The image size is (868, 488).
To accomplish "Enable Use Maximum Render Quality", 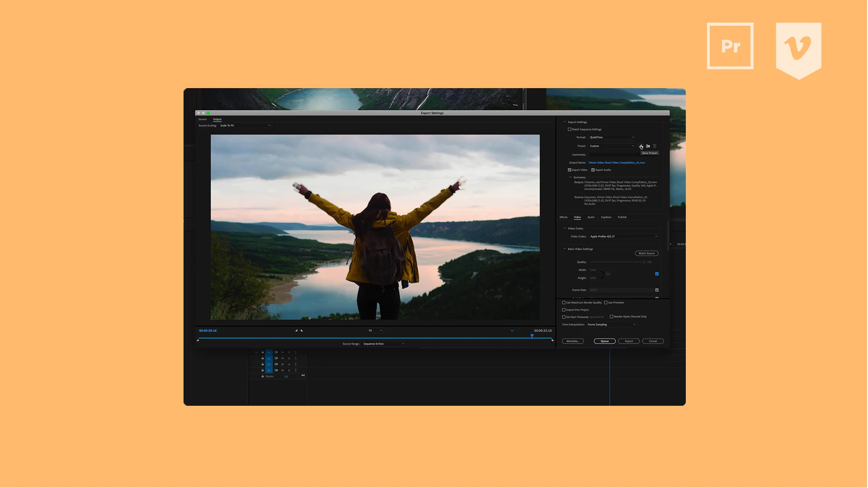I will pyautogui.click(x=564, y=302).
